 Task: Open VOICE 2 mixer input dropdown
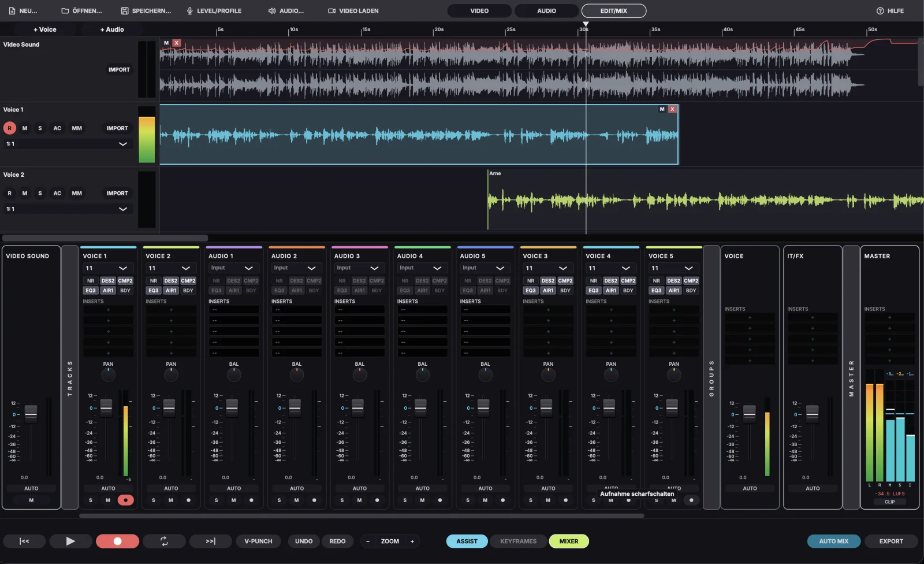(x=171, y=268)
